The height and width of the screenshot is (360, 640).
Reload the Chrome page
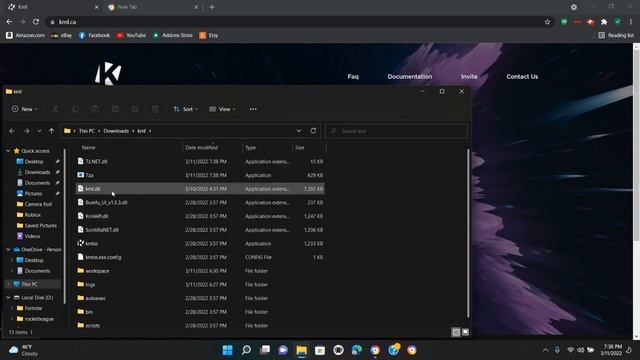pyautogui.click(x=36, y=22)
